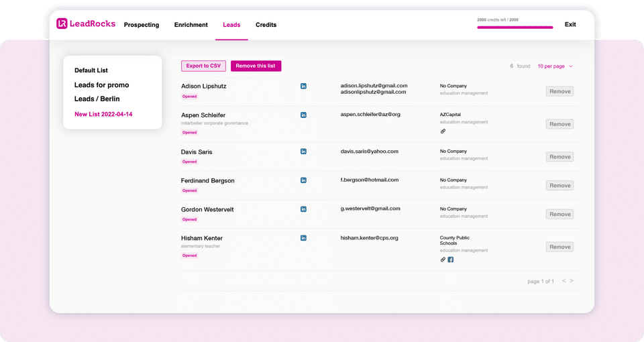Click 'elementary teacher' job title

click(201, 246)
